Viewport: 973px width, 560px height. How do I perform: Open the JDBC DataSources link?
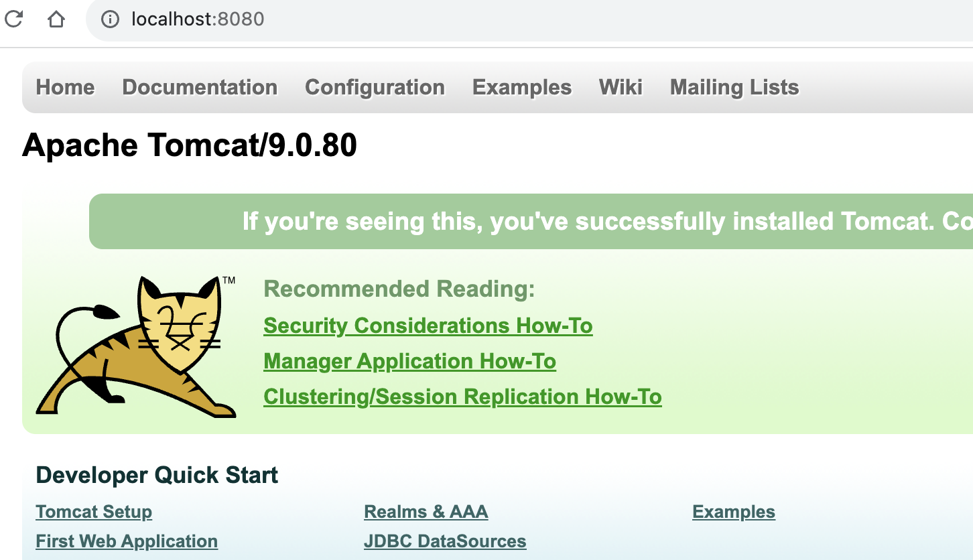point(445,541)
